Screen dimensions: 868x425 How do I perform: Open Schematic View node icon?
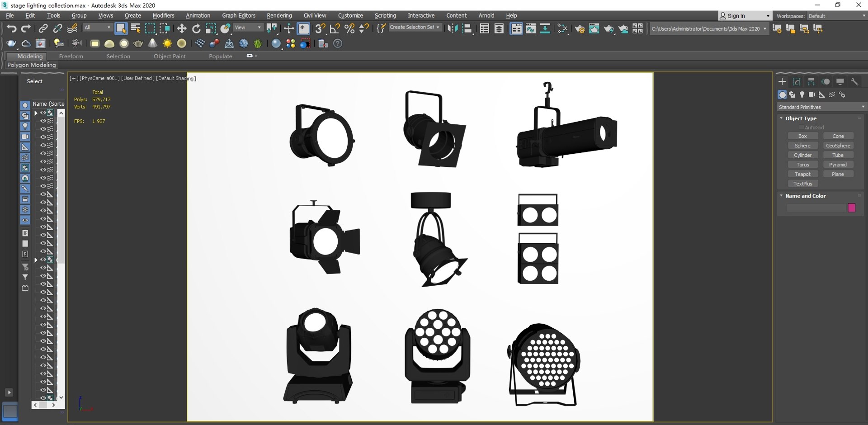pos(545,28)
